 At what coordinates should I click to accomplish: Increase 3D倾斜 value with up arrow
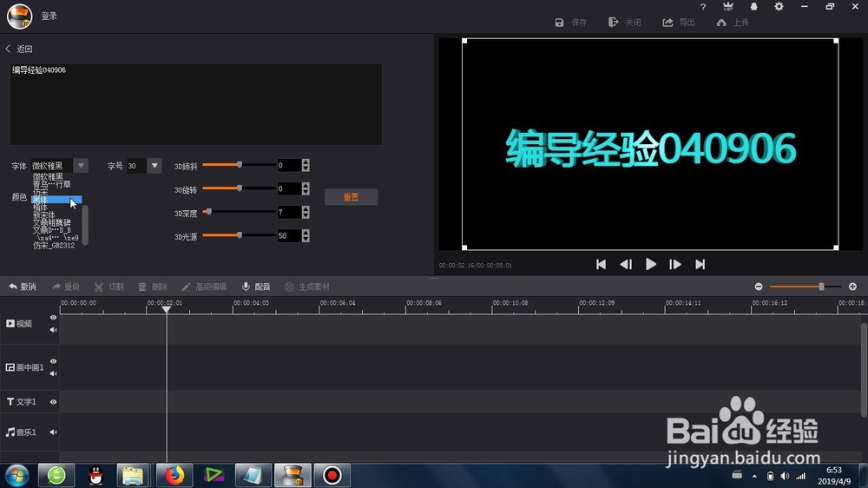point(306,162)
